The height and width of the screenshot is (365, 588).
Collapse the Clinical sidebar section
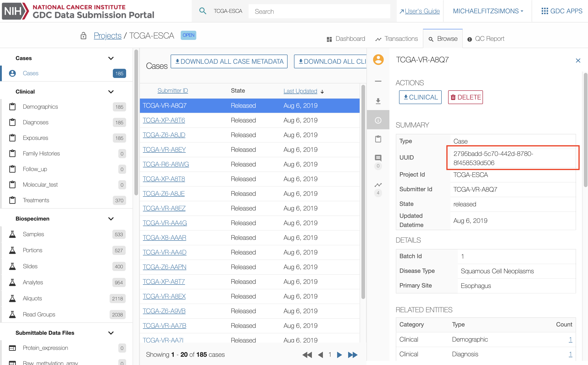pos(111,92)
